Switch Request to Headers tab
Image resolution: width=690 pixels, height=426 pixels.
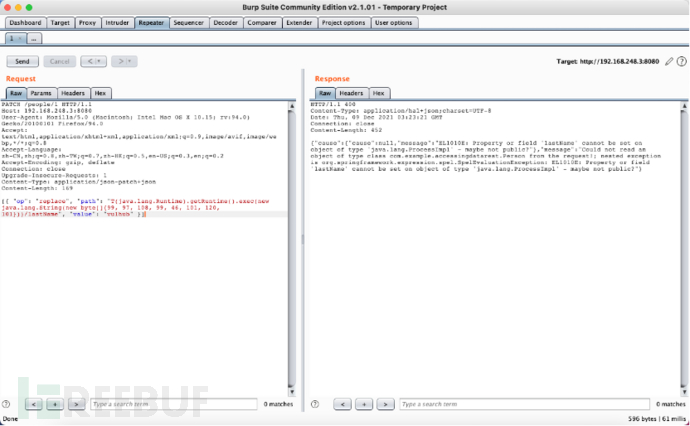click(73, 93)
